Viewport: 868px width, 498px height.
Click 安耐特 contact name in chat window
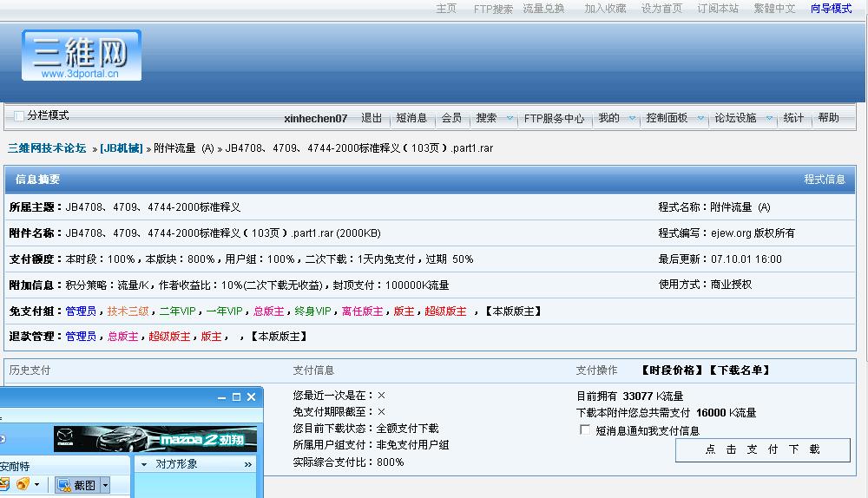15,467
